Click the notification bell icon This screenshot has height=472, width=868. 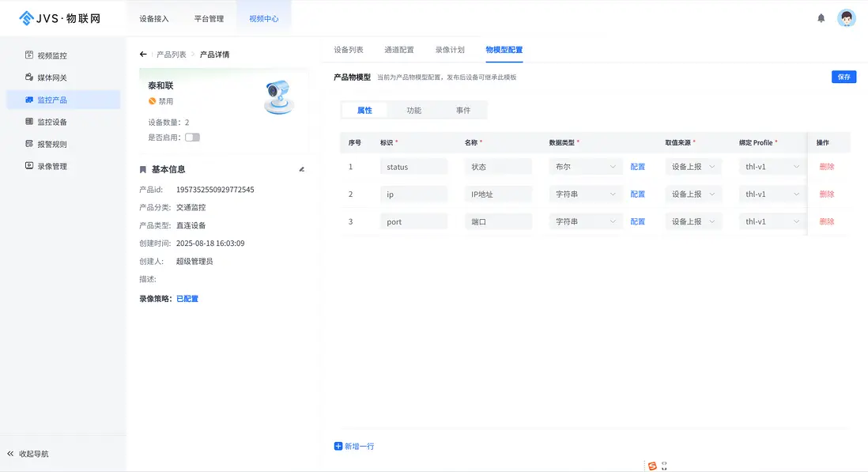pyautogui.click(x=821, y=17)
